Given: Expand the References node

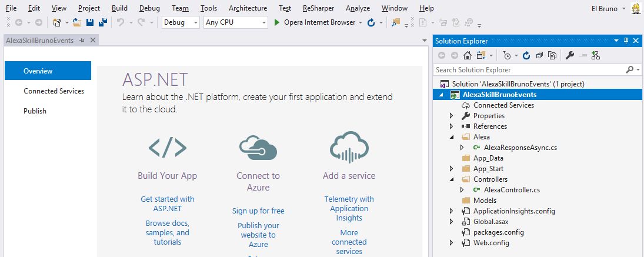Looking at the screenshot, I should coord(451,126).
